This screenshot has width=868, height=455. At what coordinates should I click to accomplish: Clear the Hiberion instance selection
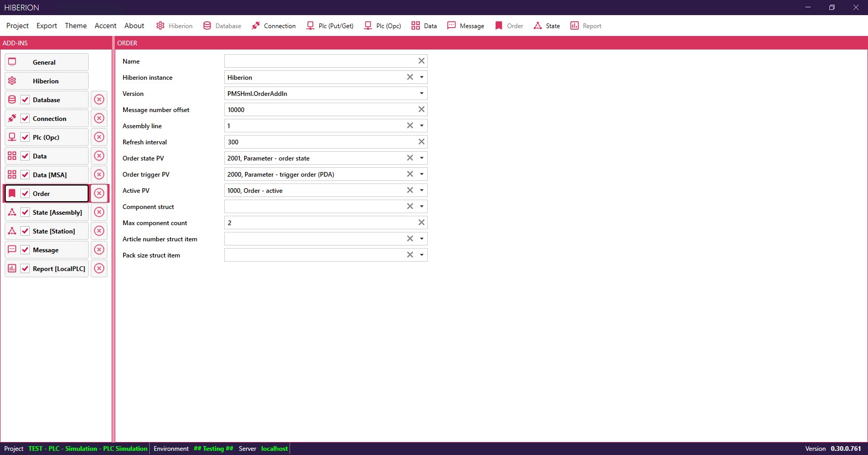[410, 77]
